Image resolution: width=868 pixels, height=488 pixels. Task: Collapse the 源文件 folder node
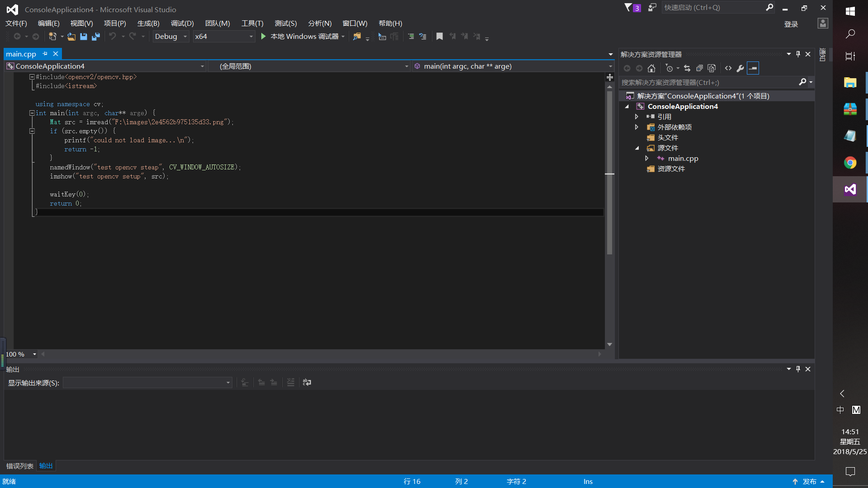coord(637,148)
